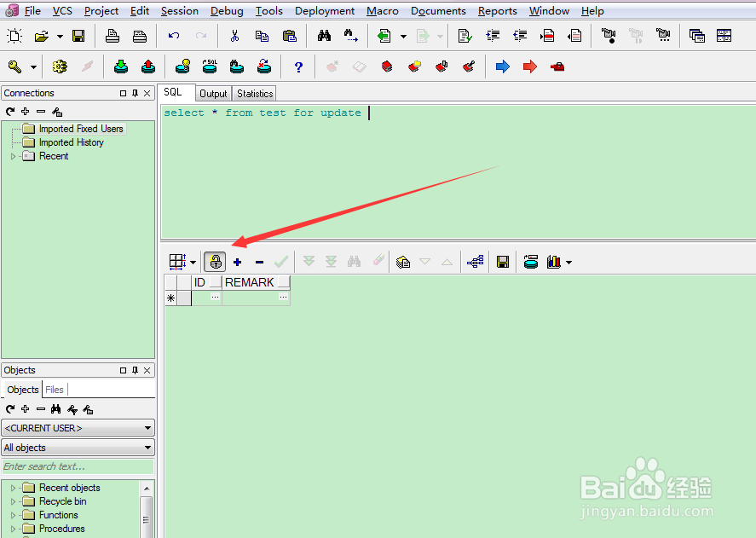Switch to the Output tab
Viewport: 756px width, 538px height.
213,94
